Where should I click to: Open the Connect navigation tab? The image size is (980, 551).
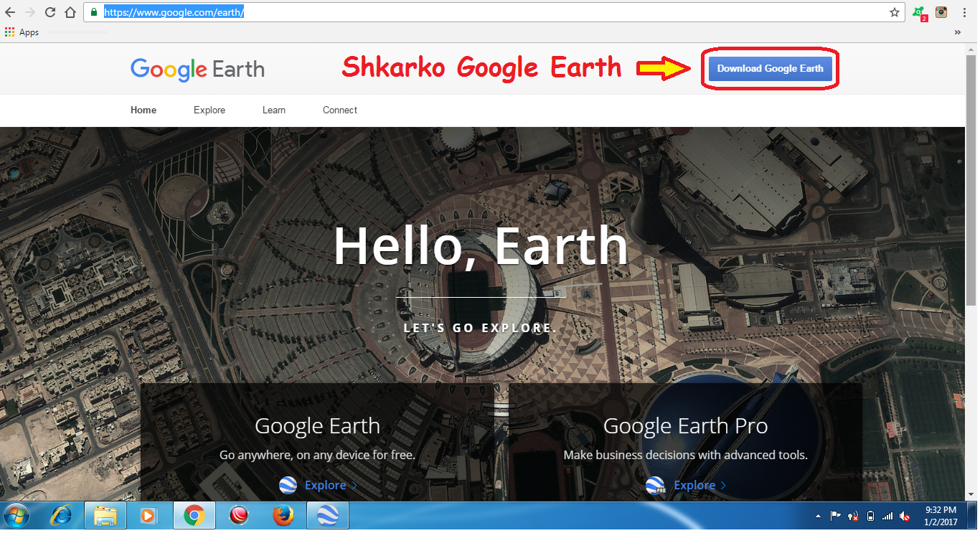coord(340,110)
